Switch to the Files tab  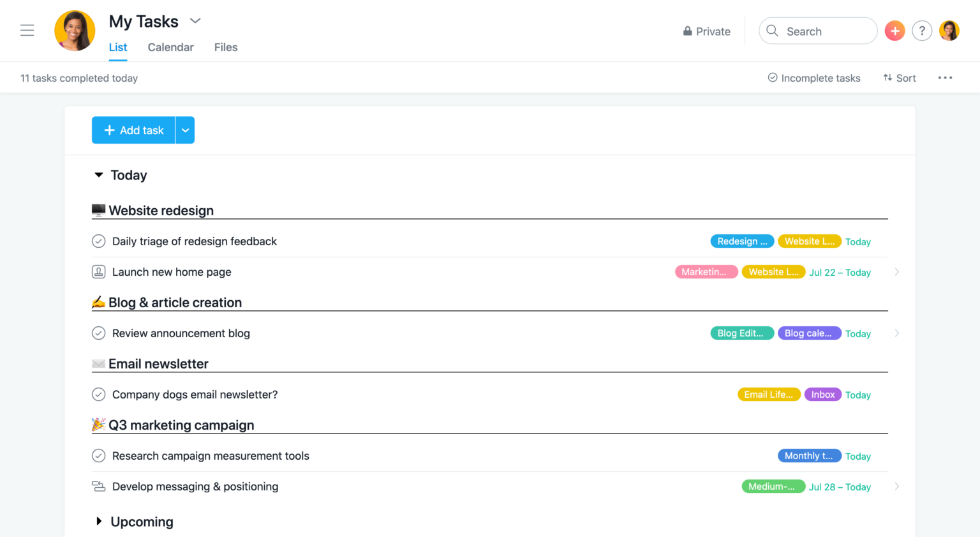226,47
